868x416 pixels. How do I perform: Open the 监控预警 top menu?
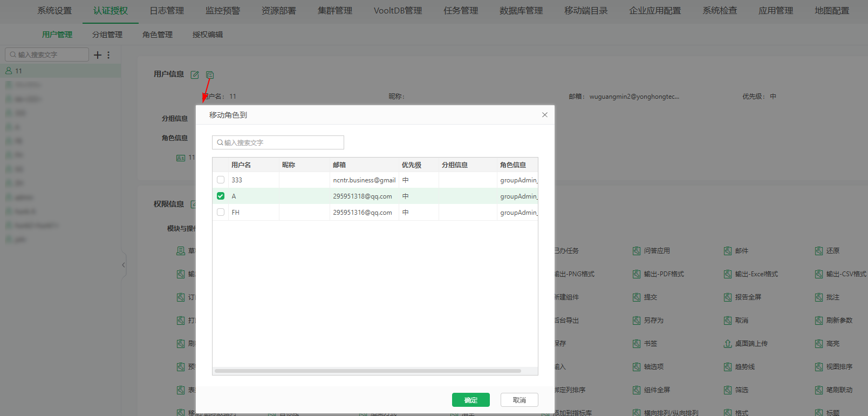click(223, 11)
